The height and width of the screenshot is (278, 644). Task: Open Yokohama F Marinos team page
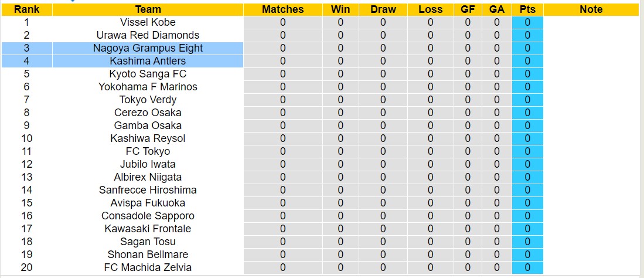pos(148,87)
